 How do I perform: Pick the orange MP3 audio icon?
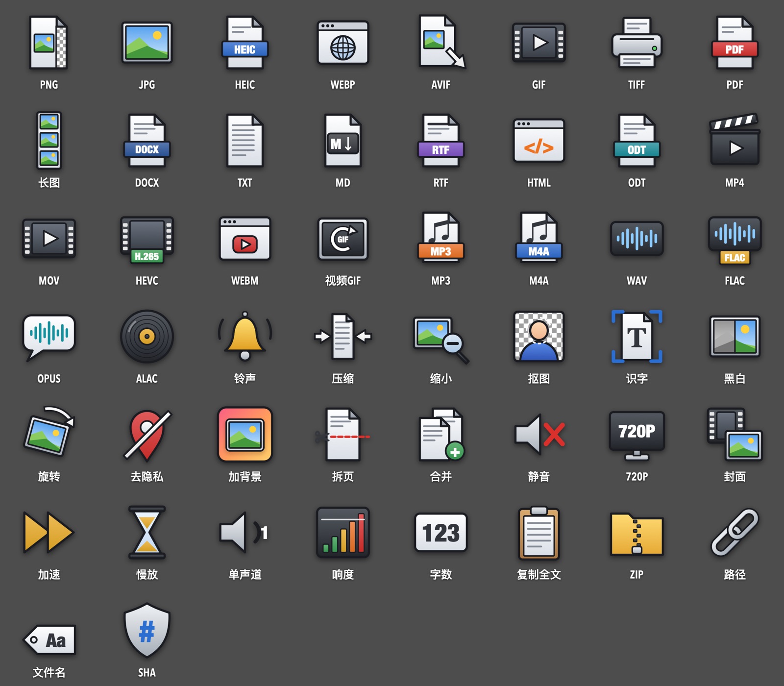coord(441,239)
